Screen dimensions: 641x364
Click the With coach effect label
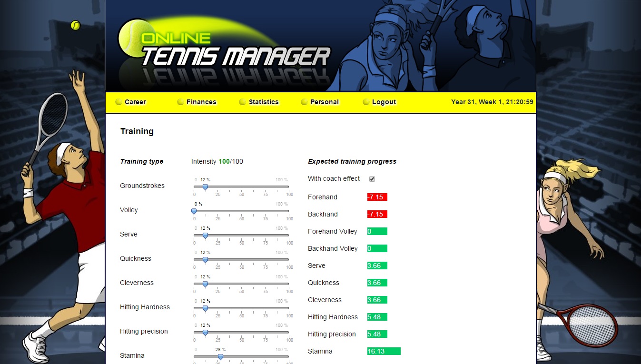tap(334, 178)
